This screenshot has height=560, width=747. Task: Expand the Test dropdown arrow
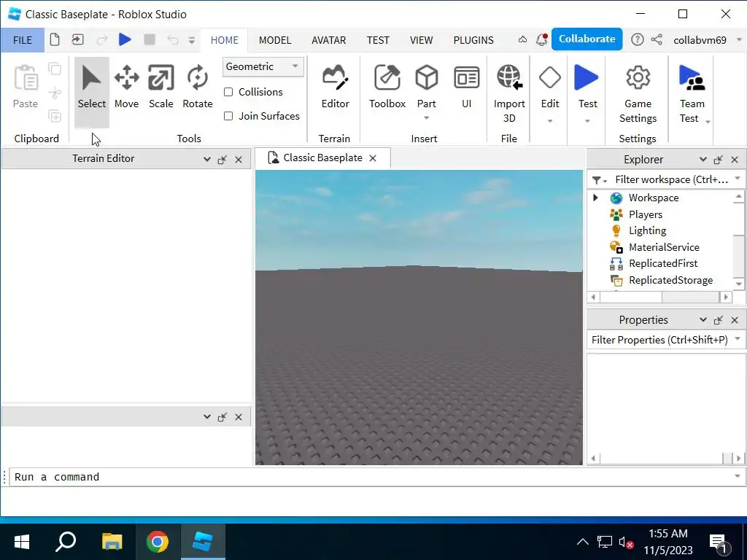point(587,120)
